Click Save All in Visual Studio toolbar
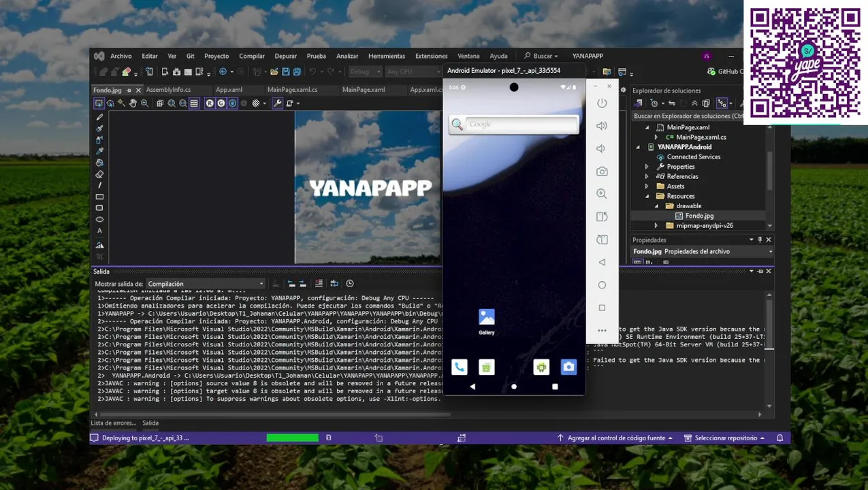The width and height of the screenshot is (868, 490). pos(298,71)
